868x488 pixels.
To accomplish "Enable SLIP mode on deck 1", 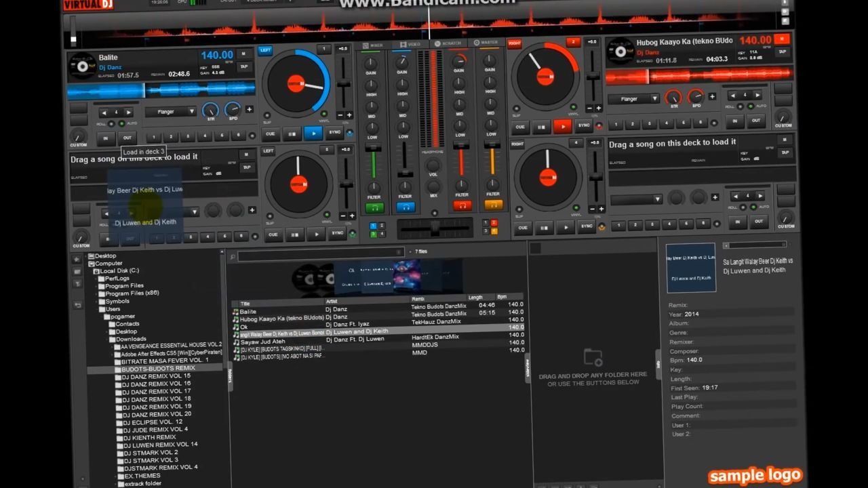I will (269, 115).
